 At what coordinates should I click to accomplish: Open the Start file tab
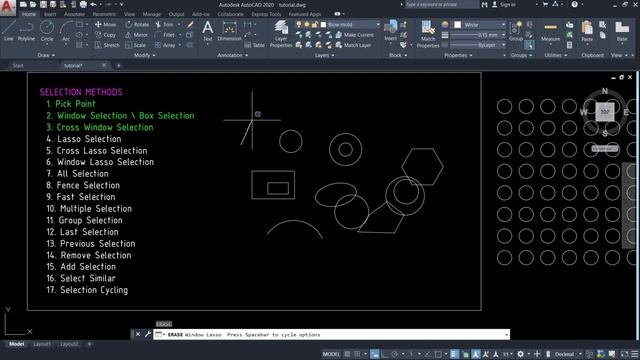pyautogui.click(x=18, y=65)
